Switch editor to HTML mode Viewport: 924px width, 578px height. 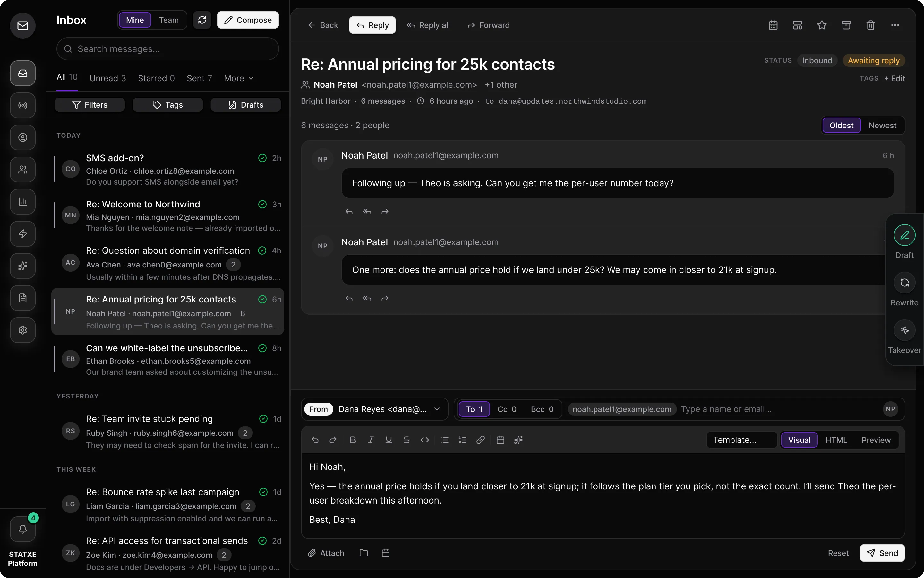coord(836,440)
